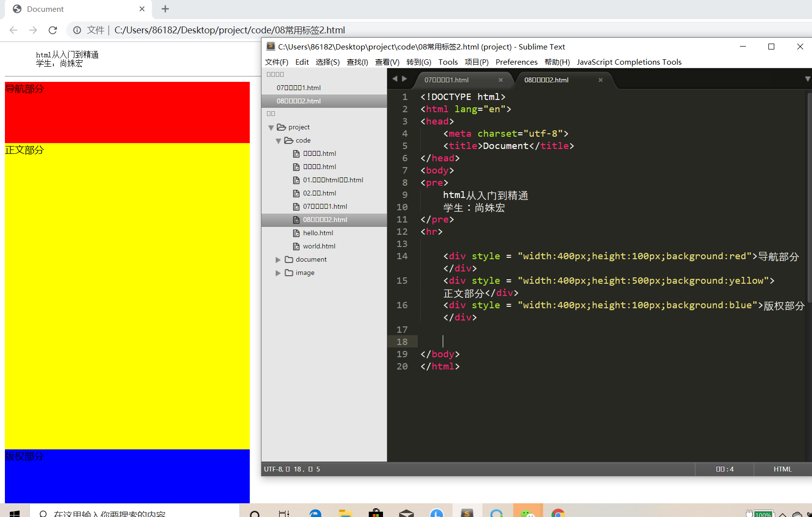Maximize the Sublime Text window
This screenshot has height=517, width=812.
[x=771, y=47]
